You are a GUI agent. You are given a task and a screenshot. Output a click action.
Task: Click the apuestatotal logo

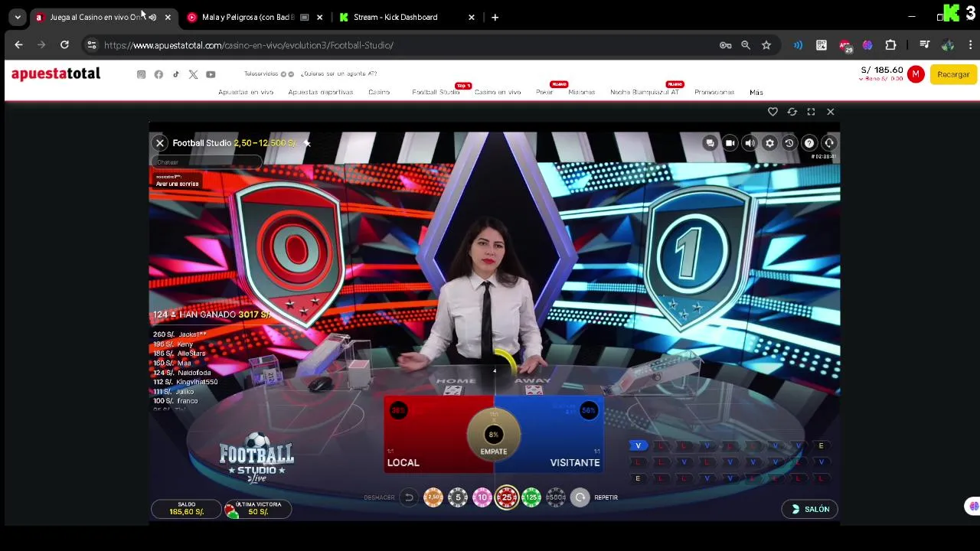[x=56, y=73]
